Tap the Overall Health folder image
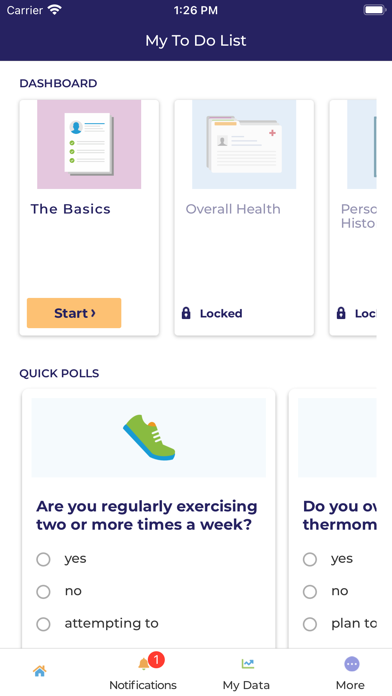Screen dimensions: 392x696 244,144
